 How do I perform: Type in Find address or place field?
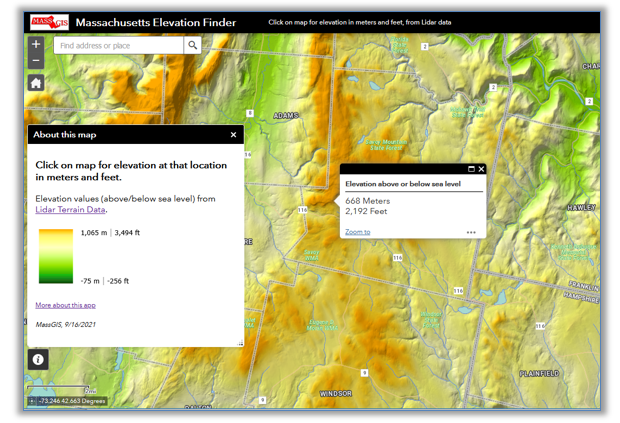(118, 45)
